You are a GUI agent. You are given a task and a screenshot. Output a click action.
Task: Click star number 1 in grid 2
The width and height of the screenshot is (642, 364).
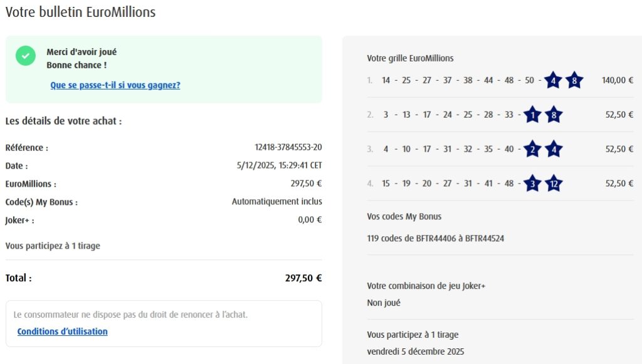[x=532, y=115]
